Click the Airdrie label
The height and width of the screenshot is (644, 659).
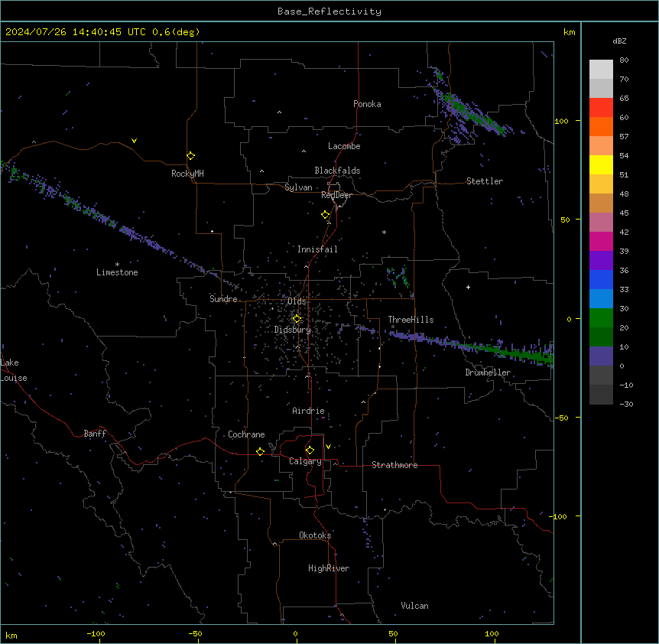coord(309,411)
